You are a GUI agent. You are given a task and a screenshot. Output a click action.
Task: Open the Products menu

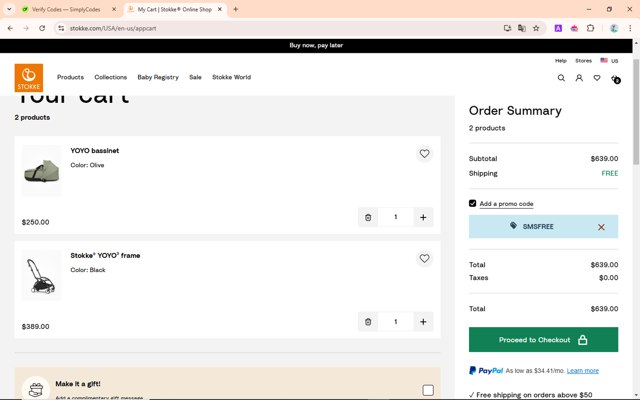tap(70, 77)
